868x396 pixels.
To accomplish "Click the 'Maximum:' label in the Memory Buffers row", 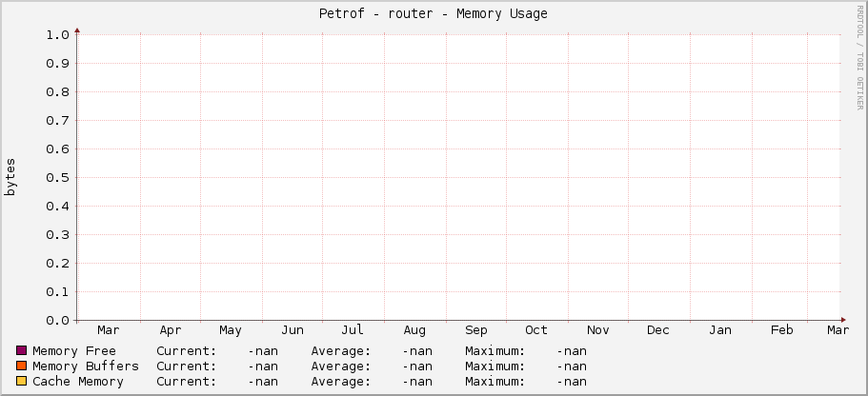I will pos(495,366).
